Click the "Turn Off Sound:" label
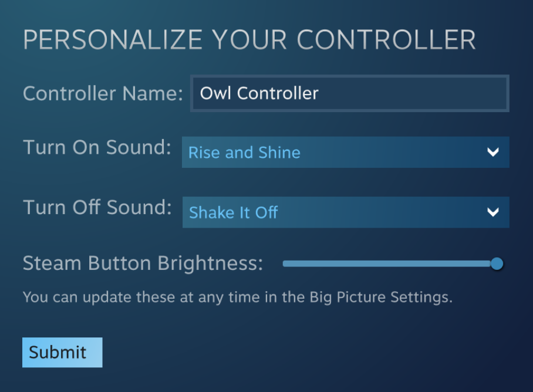This screenshot has width=533, height=392. pyautogui.click(x=97, y=207)
